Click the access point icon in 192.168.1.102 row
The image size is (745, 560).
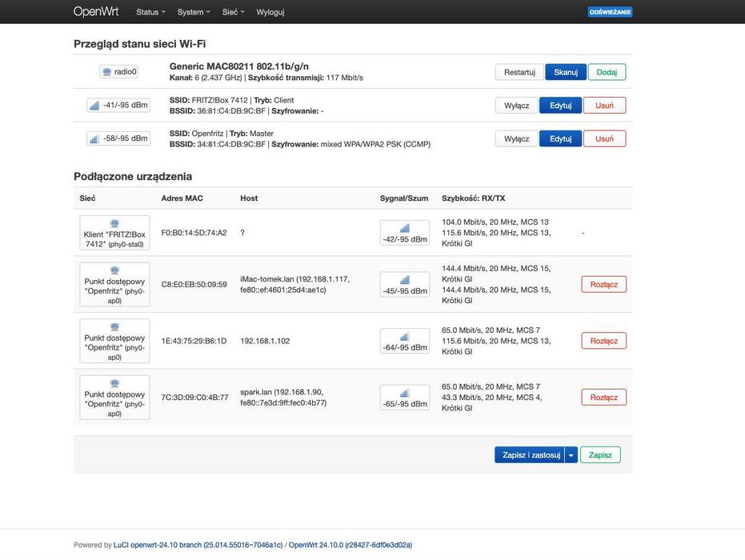pos(114,326)
